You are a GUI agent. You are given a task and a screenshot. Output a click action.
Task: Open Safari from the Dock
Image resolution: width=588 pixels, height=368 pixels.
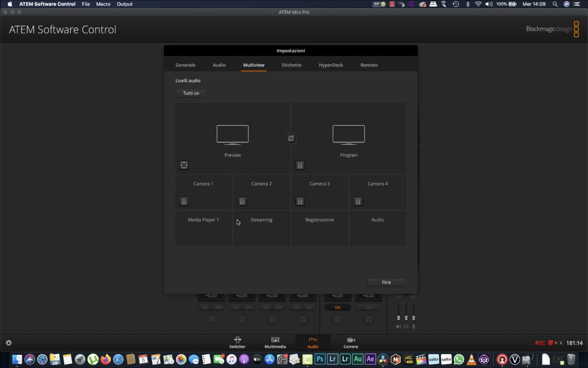coord(118,359)
